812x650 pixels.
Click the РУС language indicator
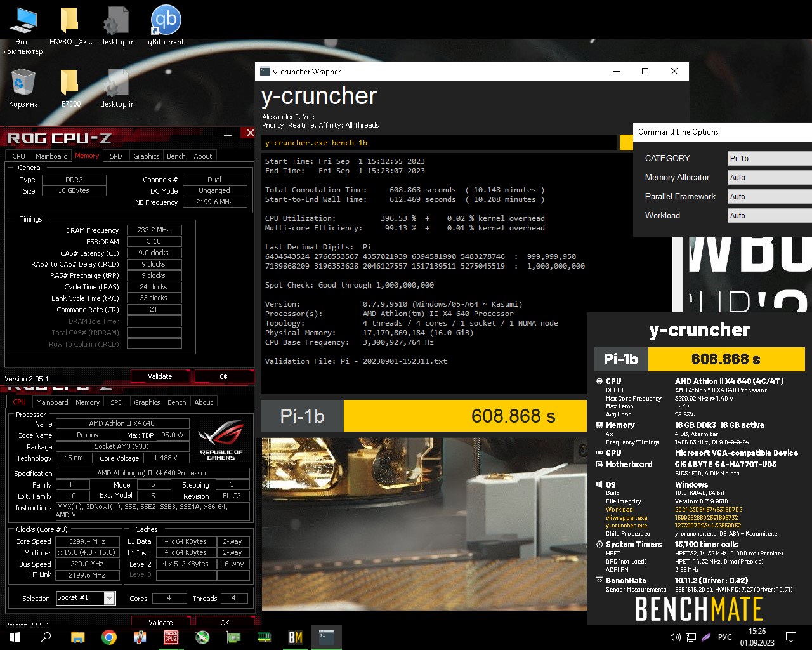tap(725, 637)
